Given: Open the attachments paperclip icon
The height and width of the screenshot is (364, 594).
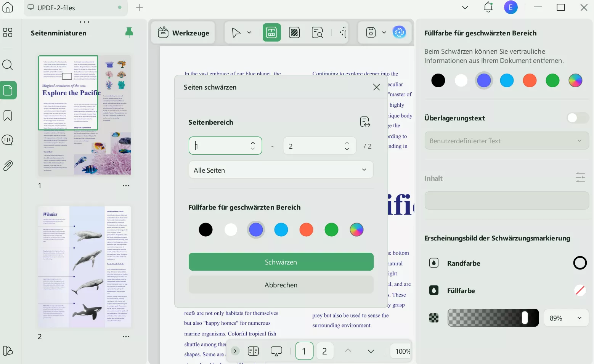Looking at the screenshot, I should pos(8,165).
